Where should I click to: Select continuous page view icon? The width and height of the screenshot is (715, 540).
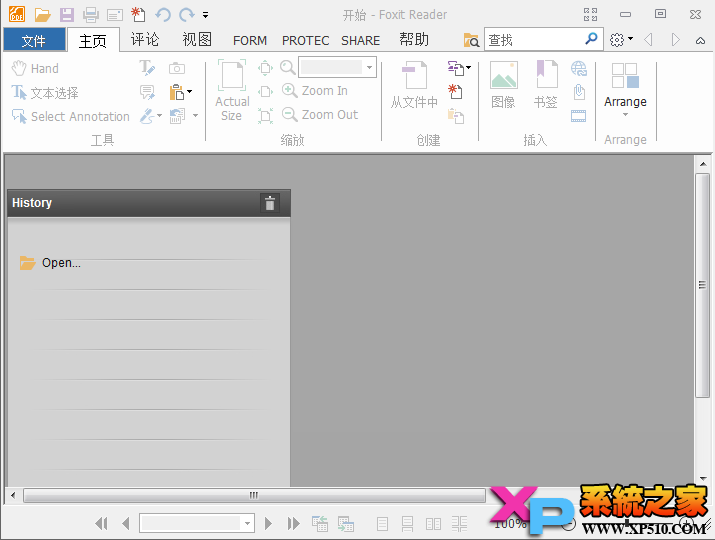pyautogui.click(x=407, y=524)
